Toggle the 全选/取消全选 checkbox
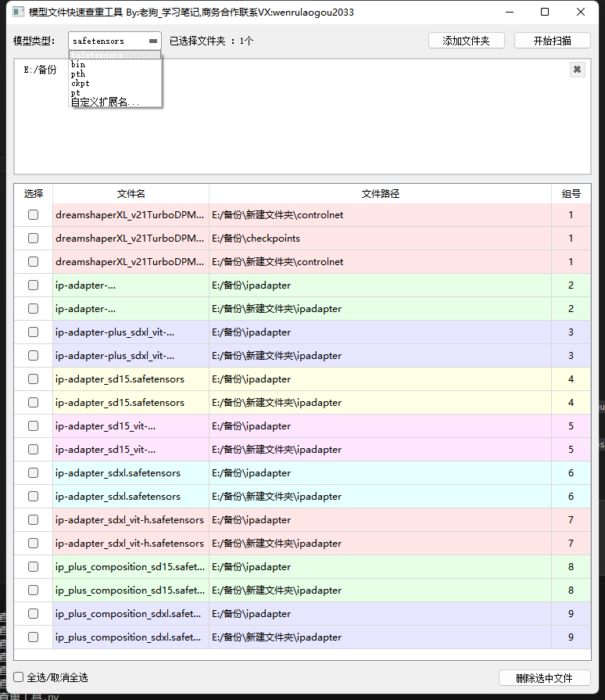The height and width of the screenshot is (700, 605). point(20,677)
